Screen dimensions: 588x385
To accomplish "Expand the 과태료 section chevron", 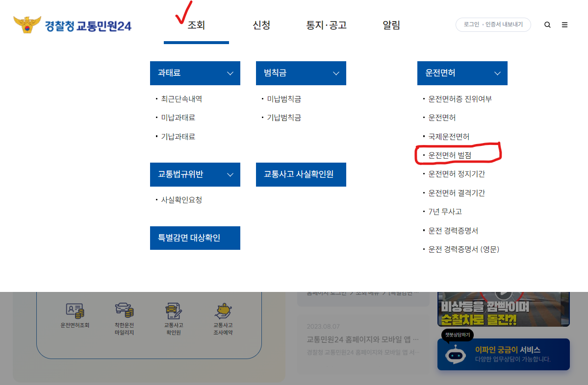I will [230, 73].
